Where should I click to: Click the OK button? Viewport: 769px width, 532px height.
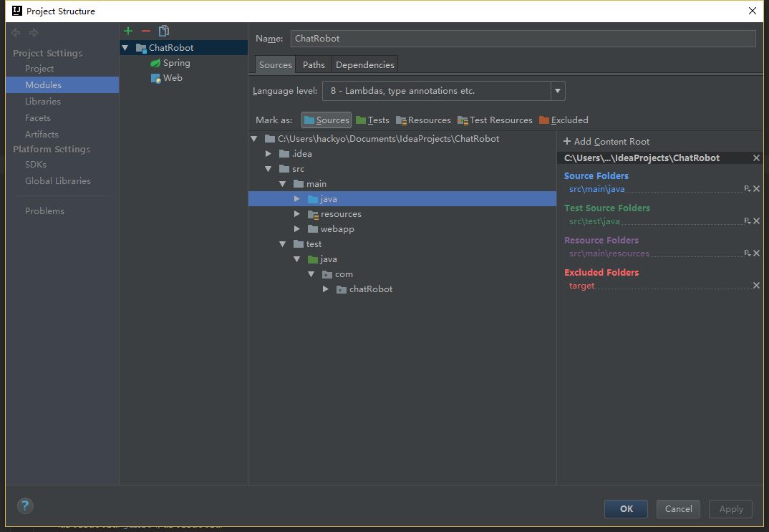pyautogui.click(x=626, y=508)
